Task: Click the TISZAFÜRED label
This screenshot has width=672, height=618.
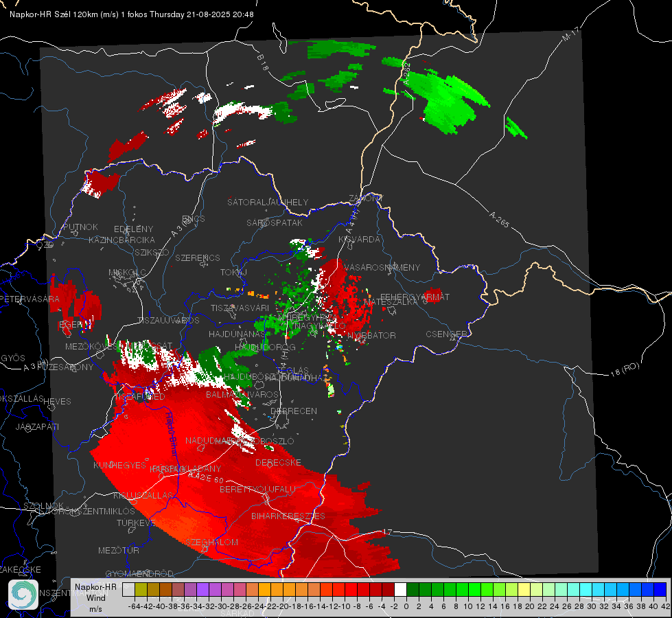Action: pyautogui.click(x=140, y=397)
